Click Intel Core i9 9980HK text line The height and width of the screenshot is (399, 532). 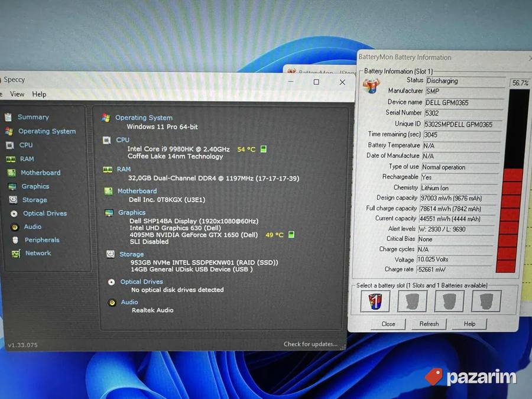(x=179, y=149)
